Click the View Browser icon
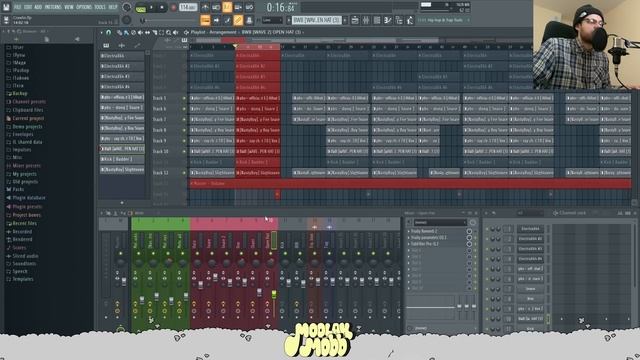Viewport: 640px width, 360px height. click(399, 20)
